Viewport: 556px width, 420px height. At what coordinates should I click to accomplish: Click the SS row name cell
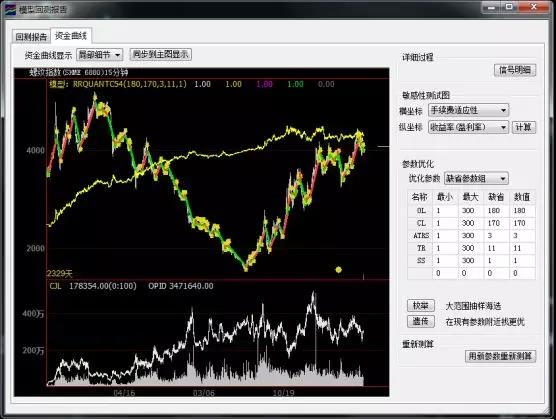pos(421,261)
